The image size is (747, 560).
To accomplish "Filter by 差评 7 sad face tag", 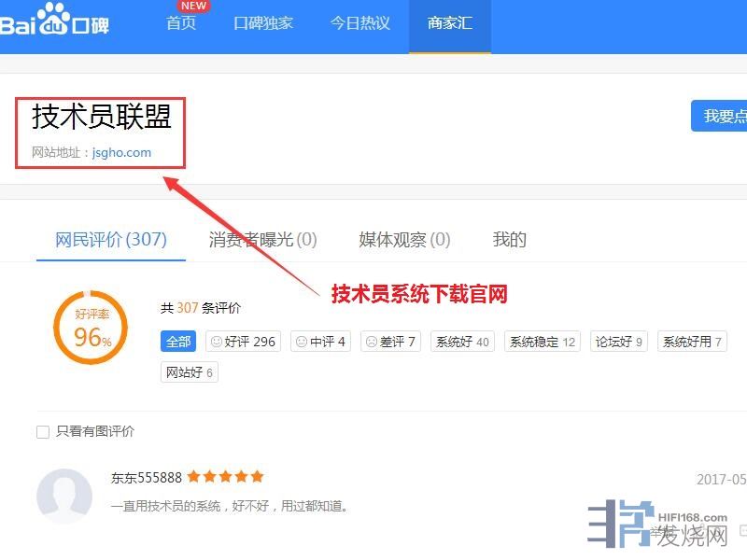I will coord(390,342).
